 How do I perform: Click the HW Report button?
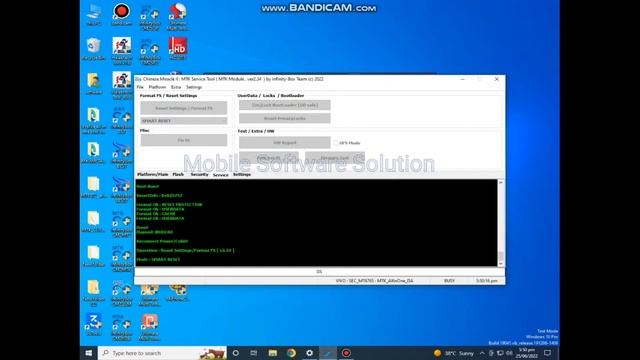coord(284,143)
